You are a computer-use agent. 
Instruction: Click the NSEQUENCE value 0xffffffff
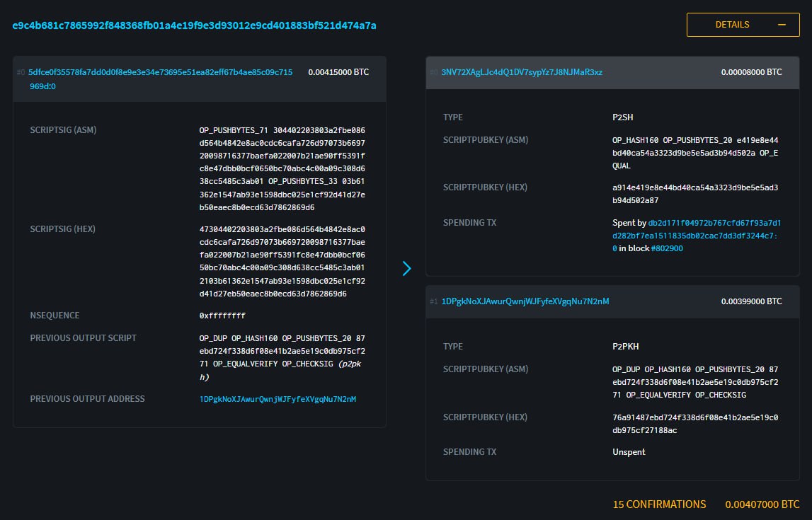[223, 316]
